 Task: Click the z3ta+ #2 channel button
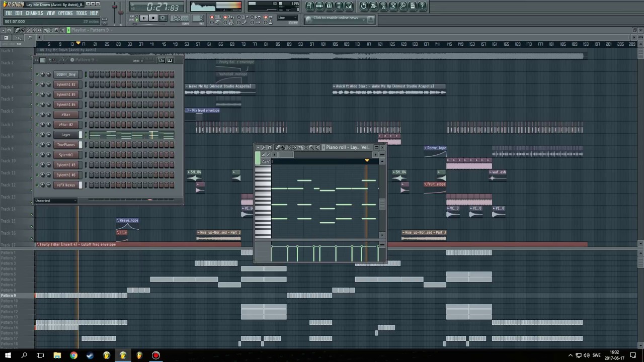(x=66, y=125)
